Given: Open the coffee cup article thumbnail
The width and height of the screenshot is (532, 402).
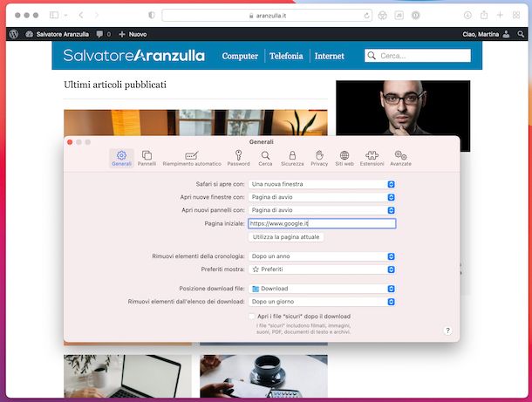Looking at the screenshot, I should (x=263, y=376).
